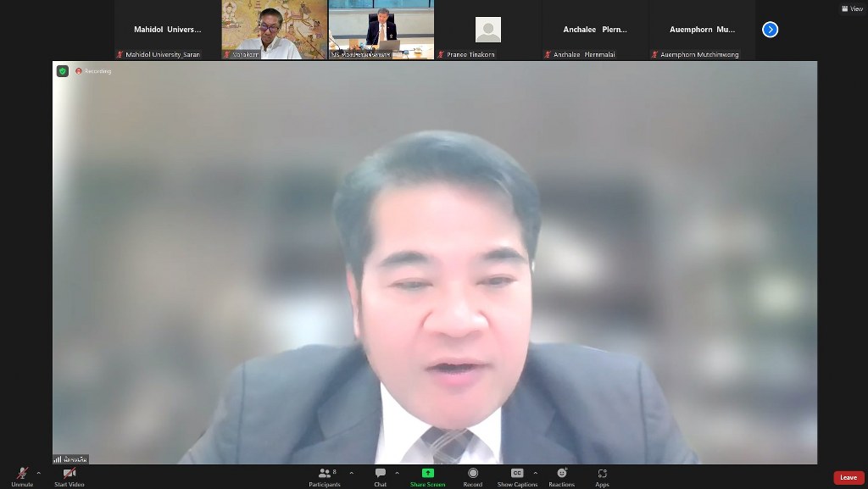Select Pranee Tinakorn's participant tile
The image size is (868, 489).
point(487,30)
